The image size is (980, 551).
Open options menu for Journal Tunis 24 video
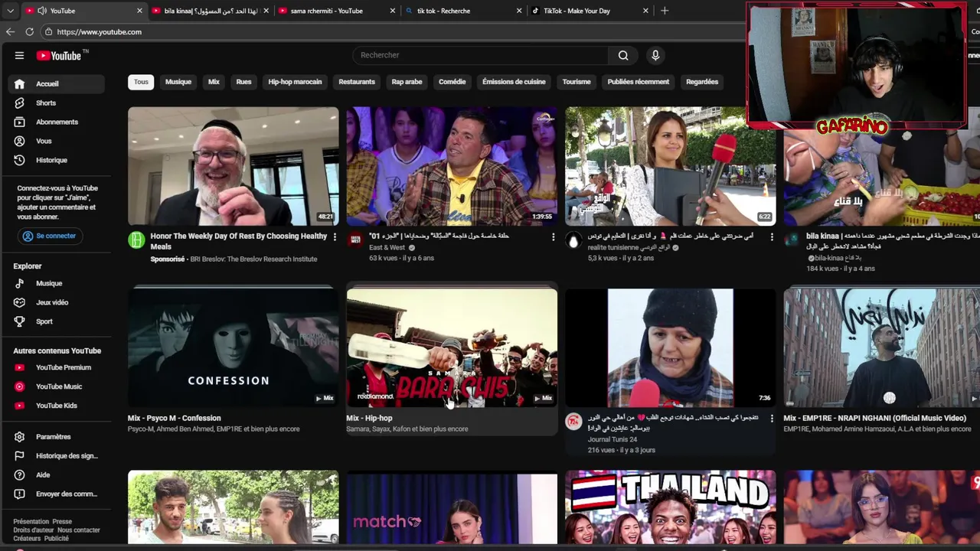coord(772,419)
